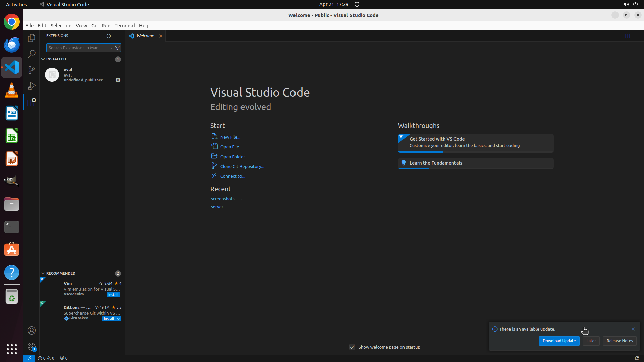The height and width of the screenshot is (362, 644).
Task: Click the Split Editor Right icon
Action: [x=628, y=36]
